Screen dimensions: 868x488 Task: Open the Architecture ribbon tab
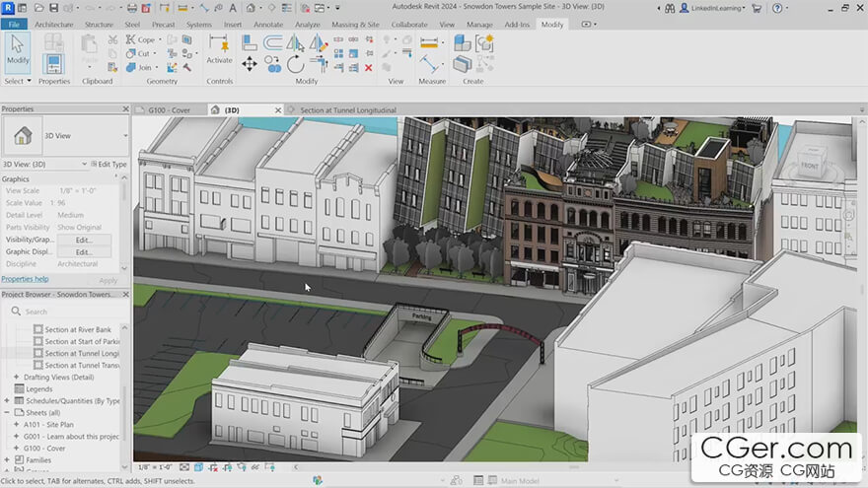[53, 25]
